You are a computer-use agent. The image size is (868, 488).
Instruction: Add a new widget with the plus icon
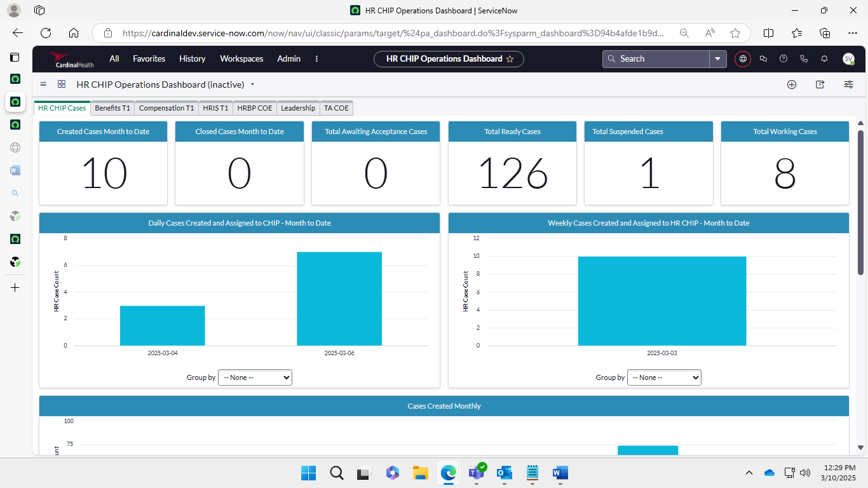click(x=792, y=85)
